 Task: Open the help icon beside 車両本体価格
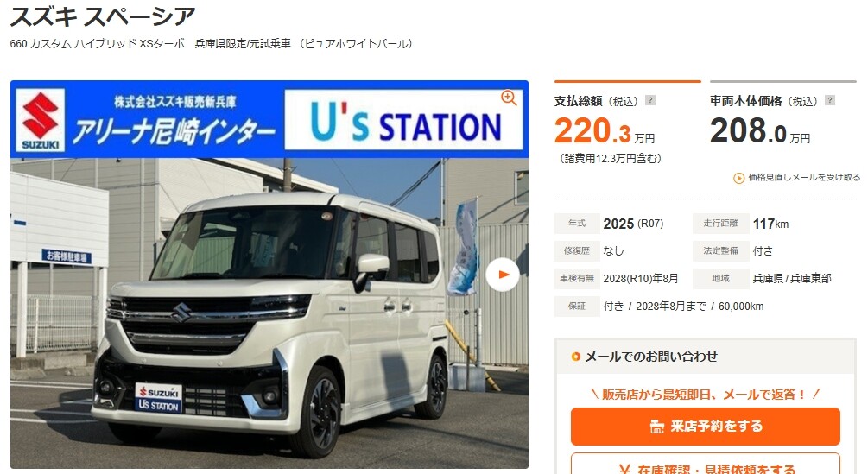tap(830, 101)
